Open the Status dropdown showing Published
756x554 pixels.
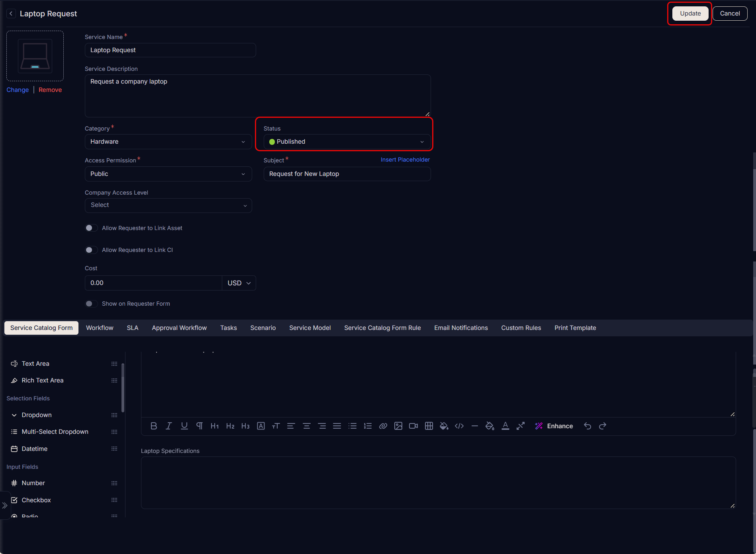click(x=347, y=142)
